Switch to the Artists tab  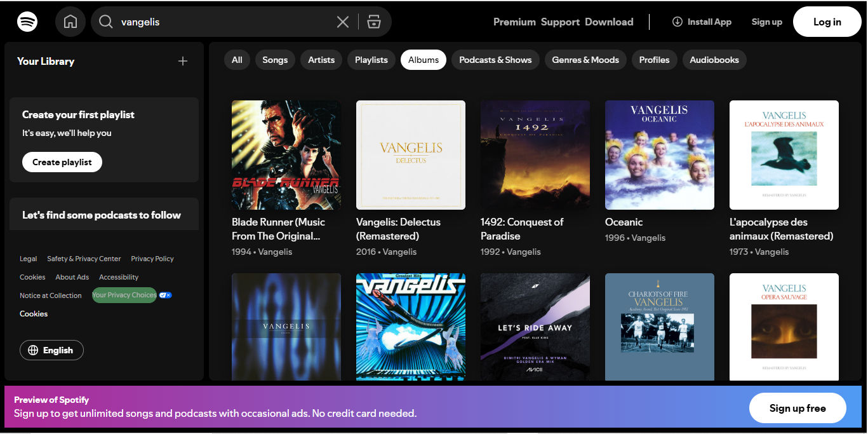pos(321,59)
